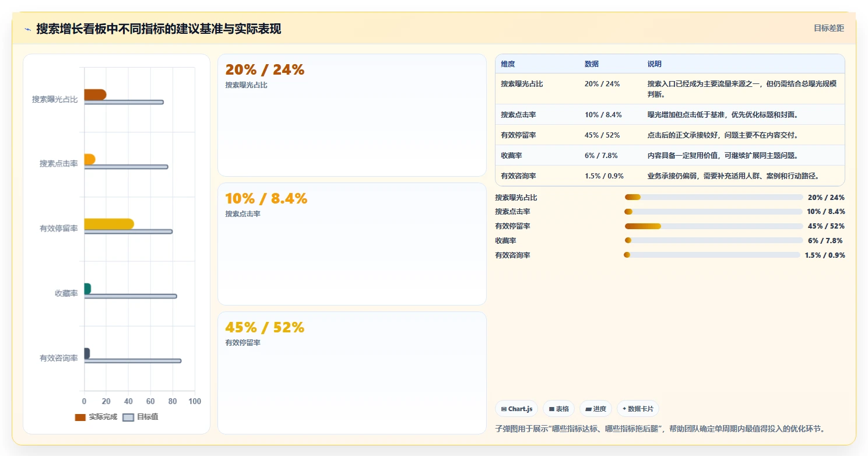The image size is (868, 456).
Task: Click the dashboard title text
Action: [159, 29]
